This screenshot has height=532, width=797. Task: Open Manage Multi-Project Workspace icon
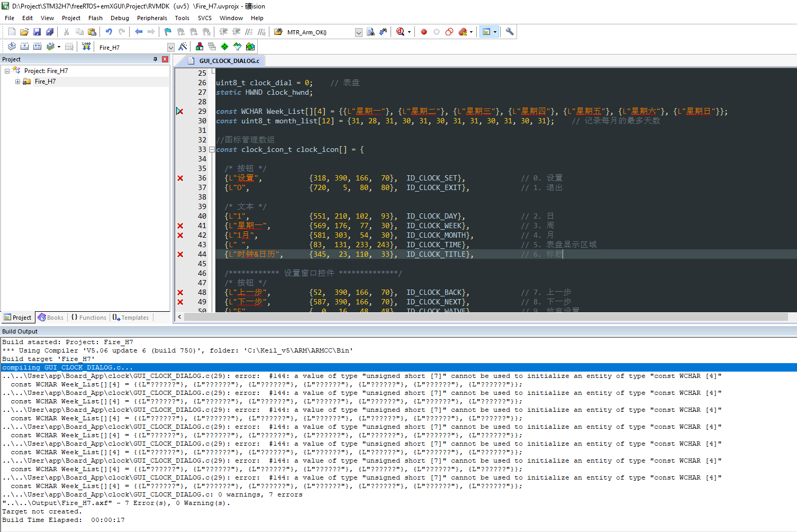point(212,47)
